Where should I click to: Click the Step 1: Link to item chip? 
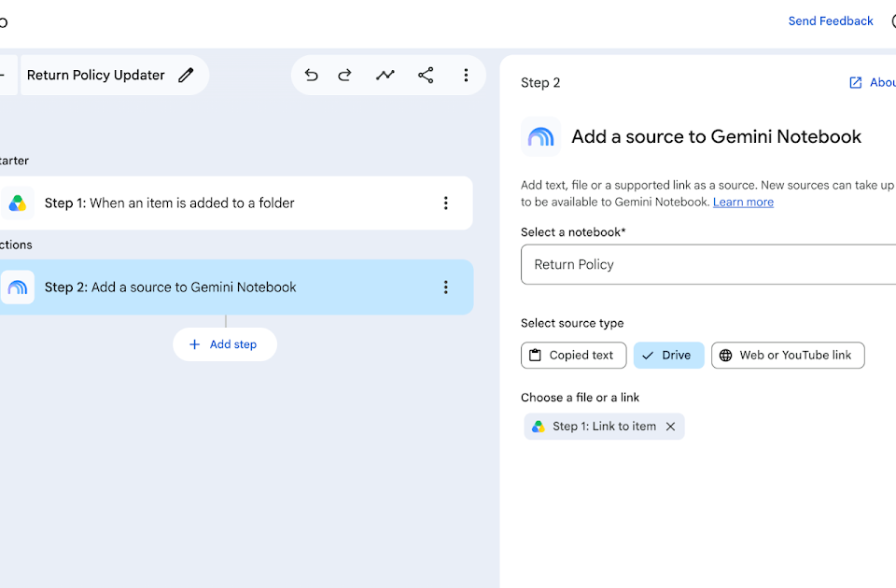click(x=604, y=427)
